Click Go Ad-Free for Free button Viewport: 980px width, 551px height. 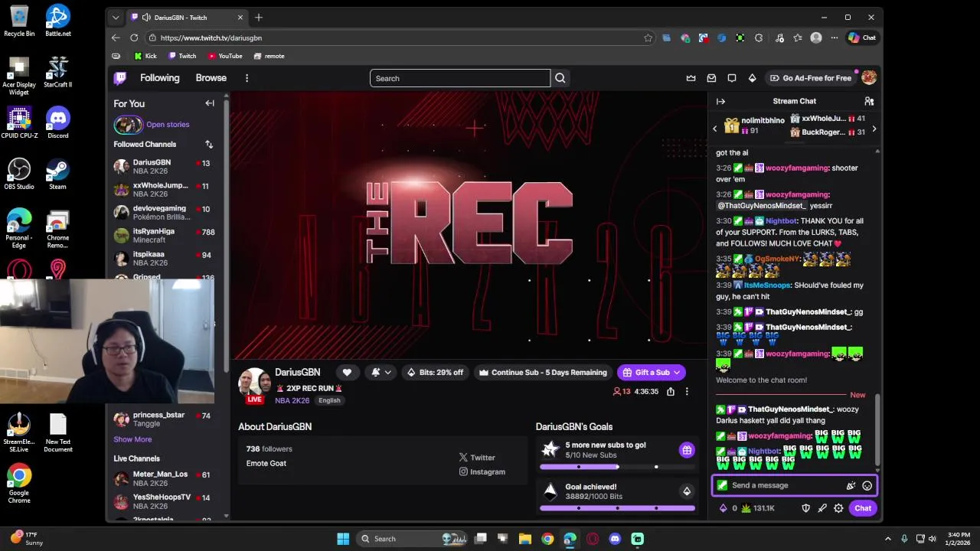[811, 78]
